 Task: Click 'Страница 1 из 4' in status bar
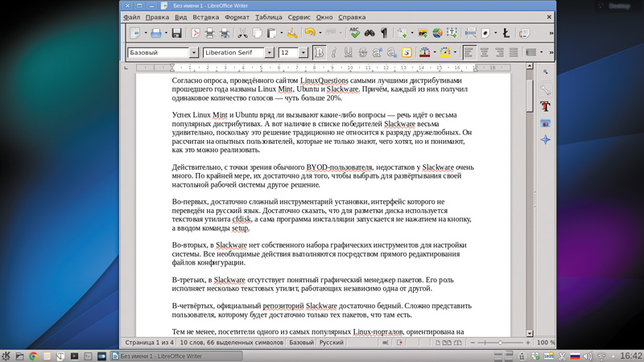click(149, 343)
